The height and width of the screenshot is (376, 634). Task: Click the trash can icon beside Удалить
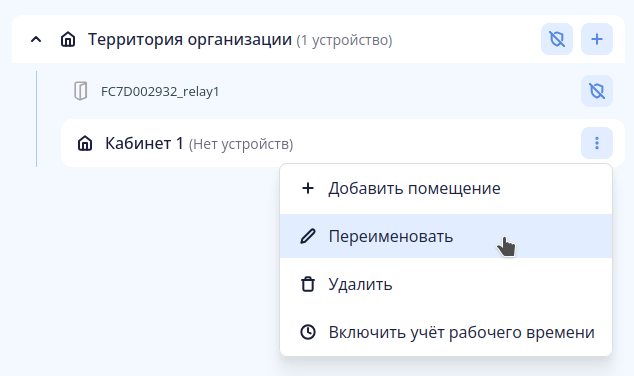[308, 284]
